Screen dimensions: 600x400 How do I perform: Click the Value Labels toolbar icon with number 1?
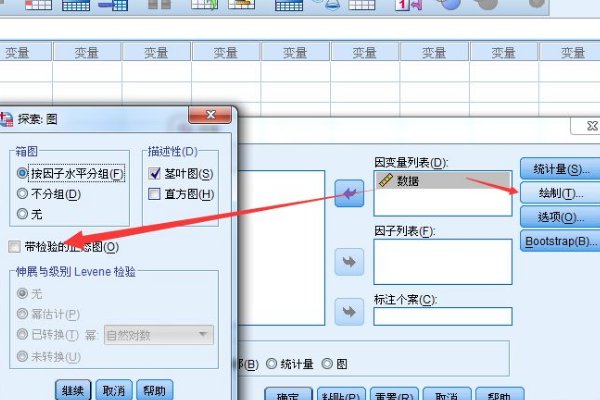pos(408,5)
